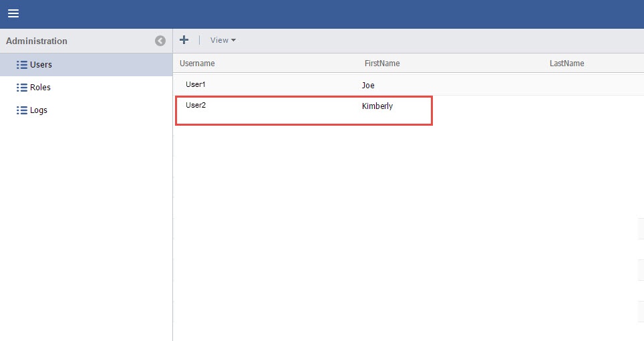Select the User1 username cell
644x341 pixels.
[196, 85]
